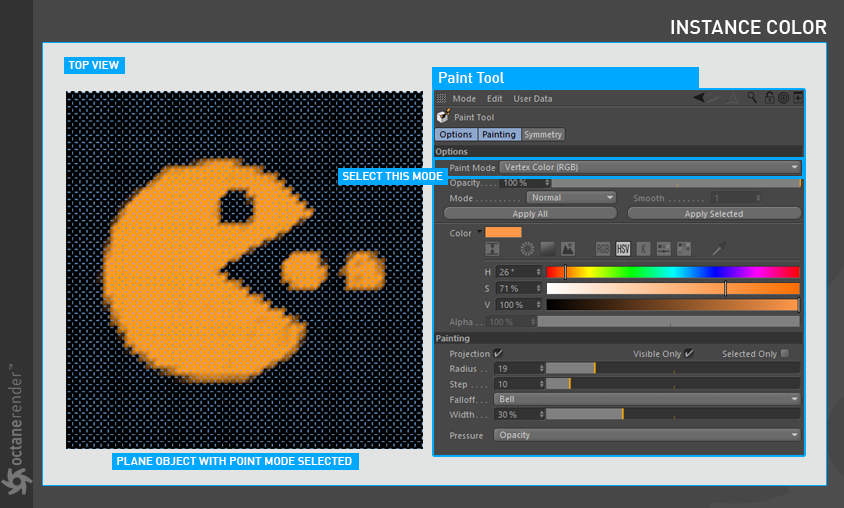This screenshot has width=844, height=508.
Task: Open Paint Mode Vertex Color (RGB) dropdown
Action: point(650,167)
